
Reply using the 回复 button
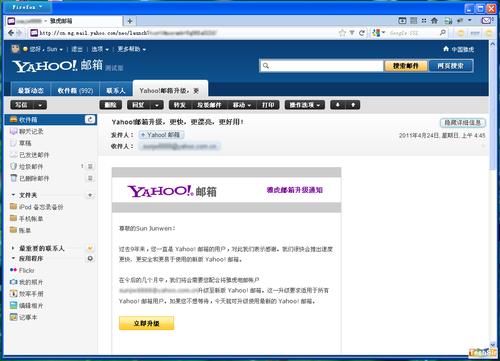pyautogui.click(x=138, y=105)
